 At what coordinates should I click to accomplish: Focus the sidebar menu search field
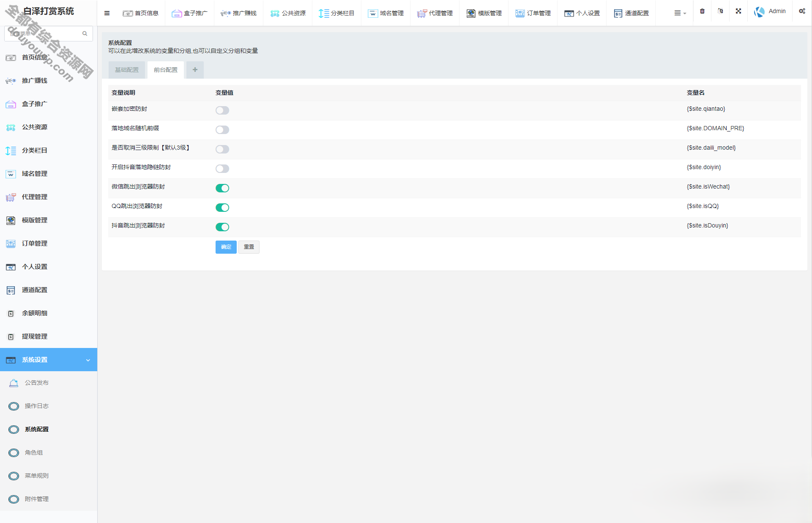(49, 33)
